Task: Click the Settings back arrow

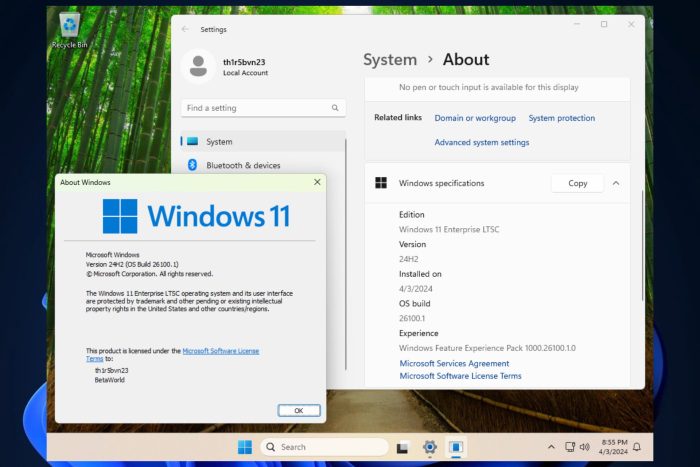Action: [x=185, y=29]
